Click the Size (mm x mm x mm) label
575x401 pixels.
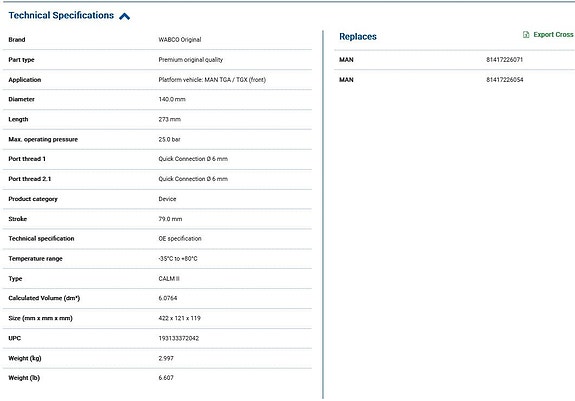[x=40, y=318]
